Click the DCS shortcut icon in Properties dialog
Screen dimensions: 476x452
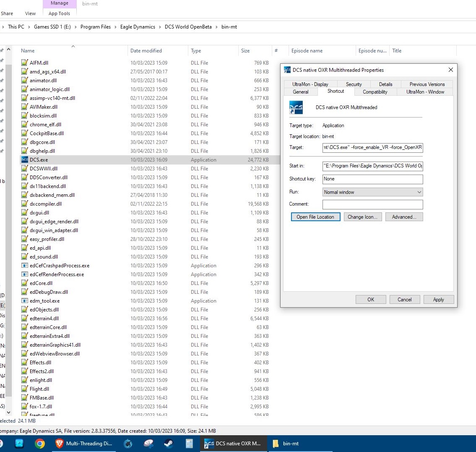click(x=296, y=107)
